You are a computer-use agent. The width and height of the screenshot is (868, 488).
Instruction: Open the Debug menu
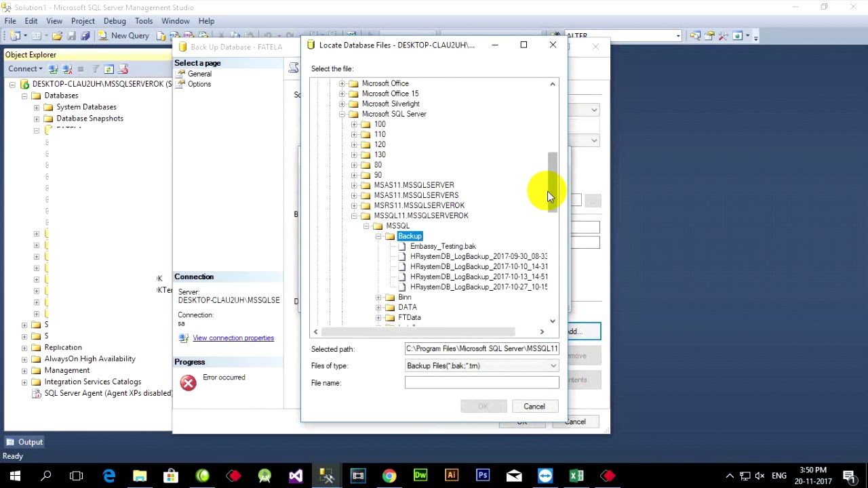(115, 21)
